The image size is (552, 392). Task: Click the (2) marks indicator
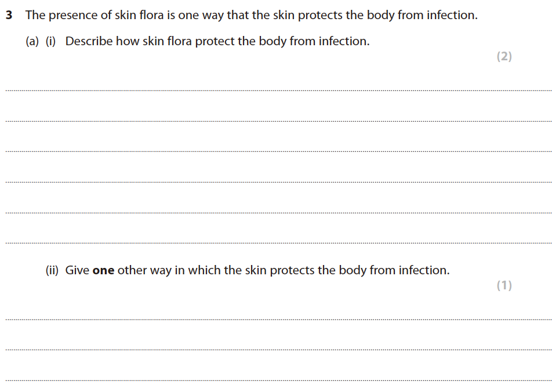coord(504,57)
